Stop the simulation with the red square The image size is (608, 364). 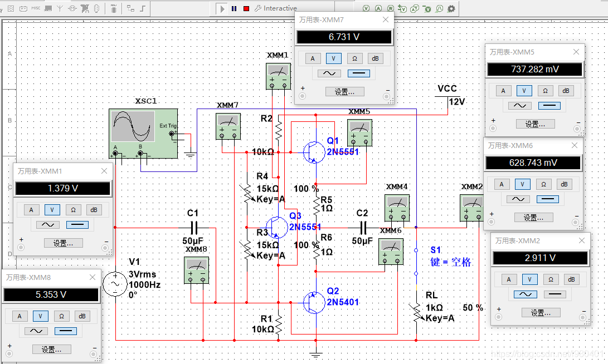click(x=246, y=8)
